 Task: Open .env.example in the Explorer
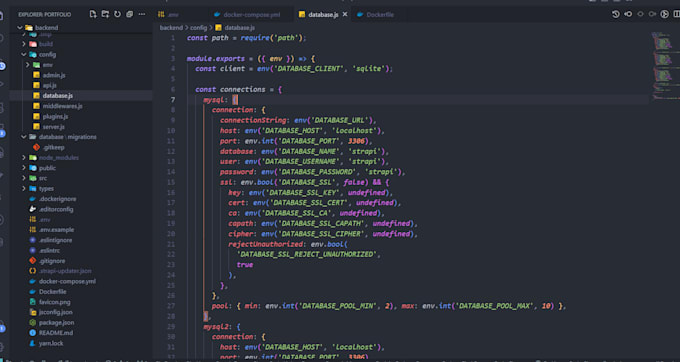coord(56,229)
